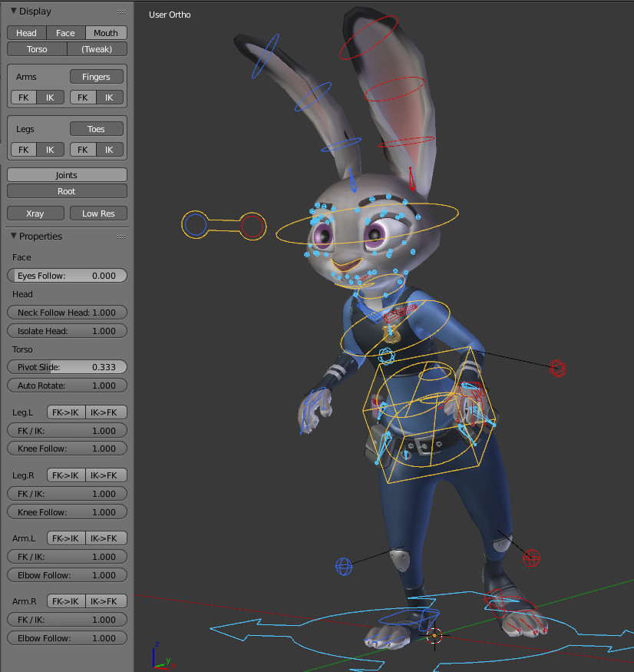634x672 pixels.
Task: Toggle the Fingers layer button
Action: click(x=97, y=77)
